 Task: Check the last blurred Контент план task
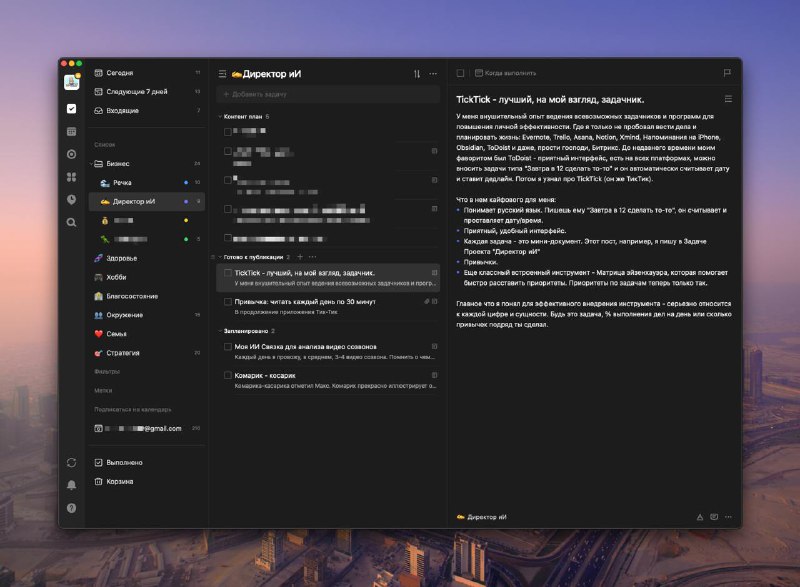click(228, 238)
